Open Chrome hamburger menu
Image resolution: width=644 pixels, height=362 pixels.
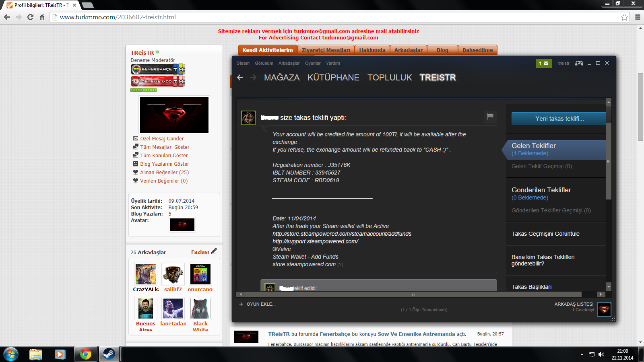click(x=638, y=17)
